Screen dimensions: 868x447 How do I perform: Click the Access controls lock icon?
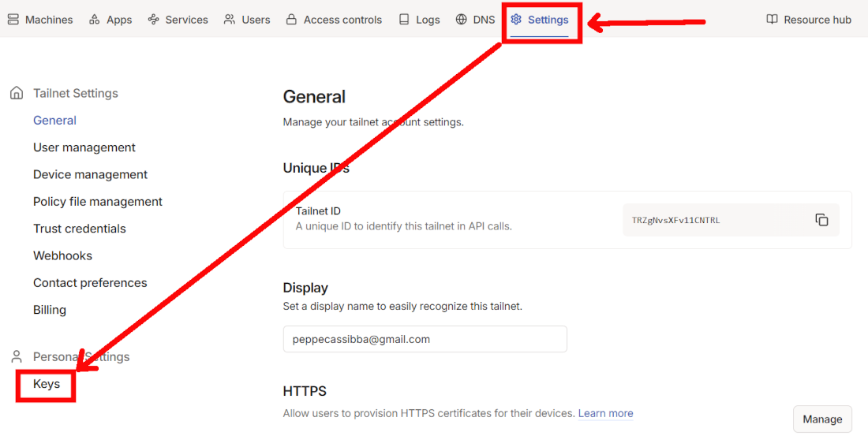click(x=291, y=20)
